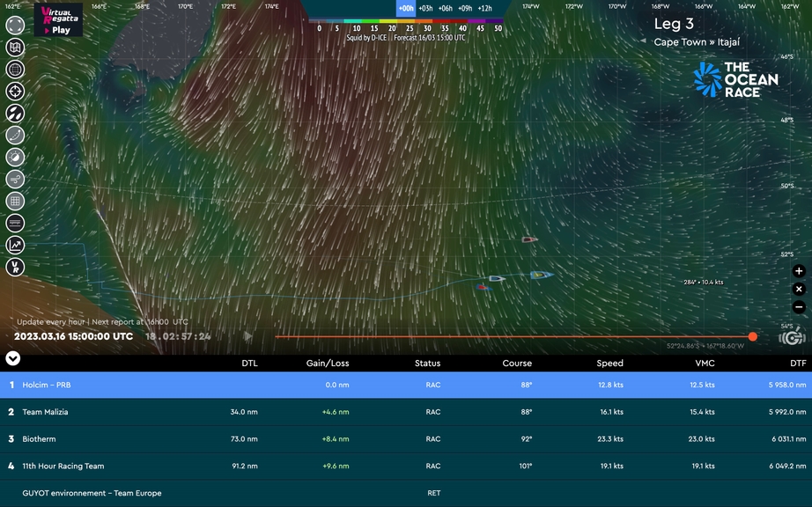Sort by DTL column header
The width and height of the screenshot is (812, 507).
tap(249, 364)
